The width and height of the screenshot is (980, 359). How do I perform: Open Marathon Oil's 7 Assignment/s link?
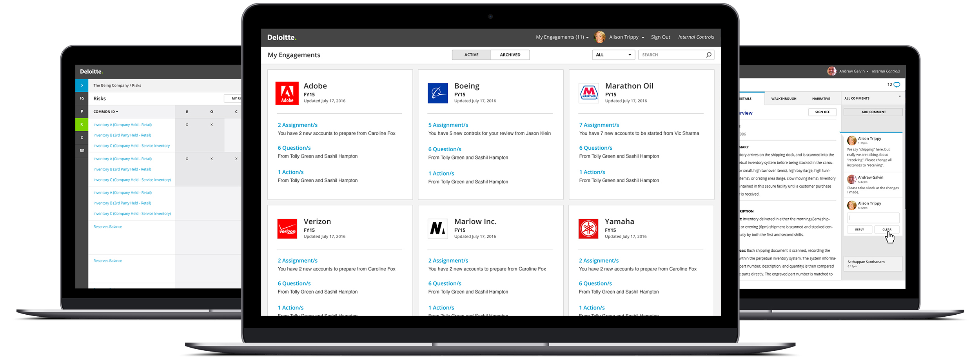click(x=599, y=125)
